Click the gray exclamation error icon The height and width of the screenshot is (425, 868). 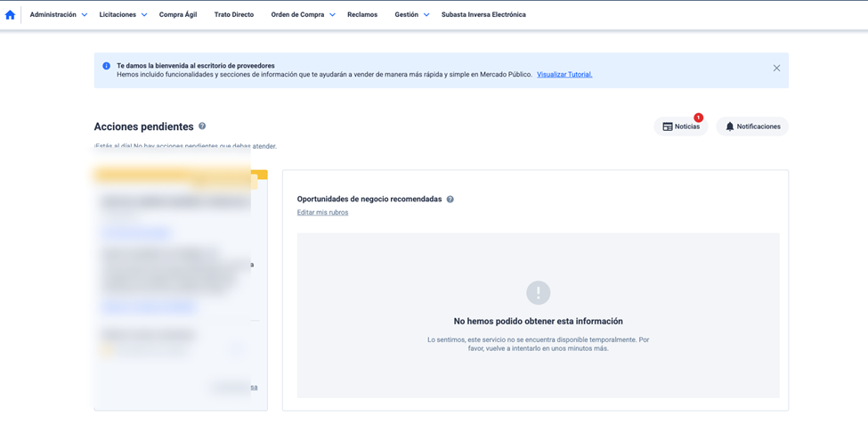click(538, 292)
